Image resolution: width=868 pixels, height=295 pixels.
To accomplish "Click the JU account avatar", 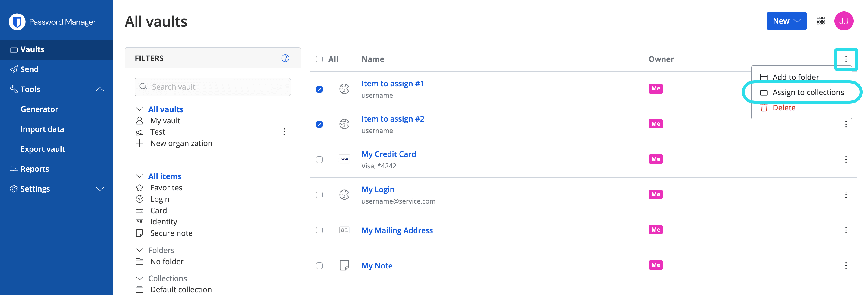I will [844, 21].
